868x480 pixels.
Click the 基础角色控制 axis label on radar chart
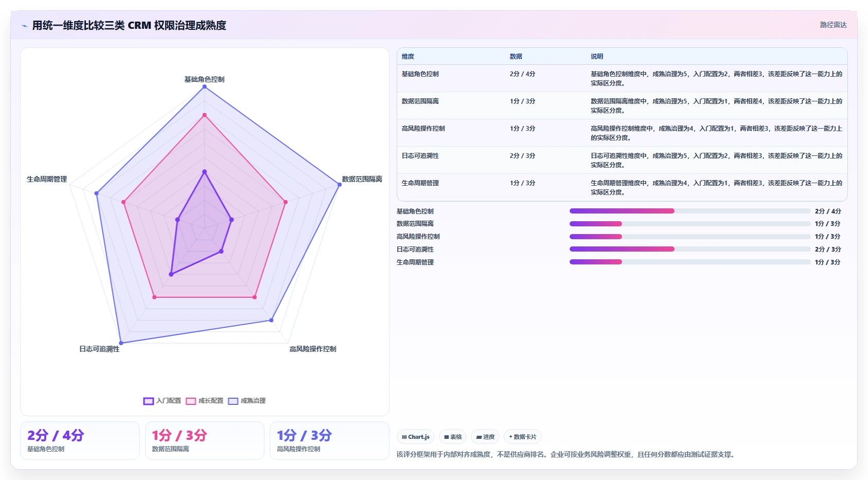coord(204,79)
